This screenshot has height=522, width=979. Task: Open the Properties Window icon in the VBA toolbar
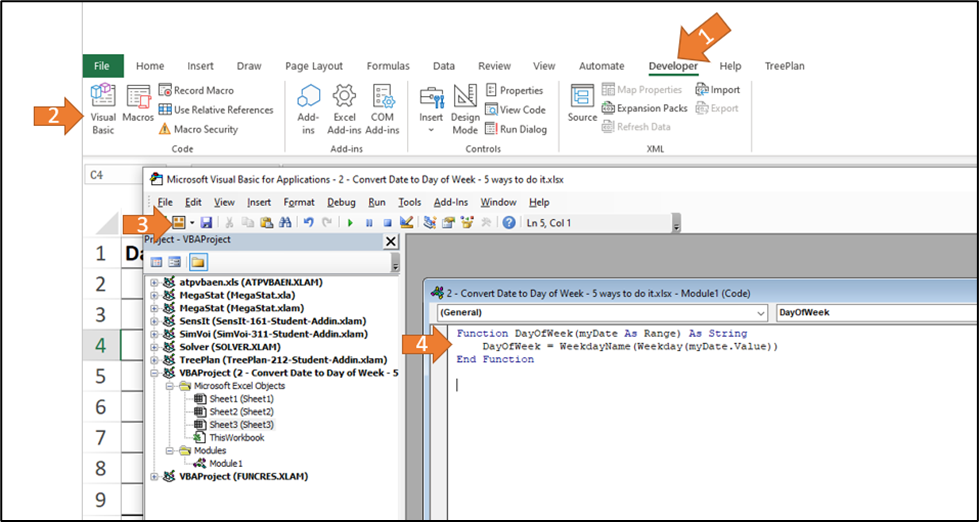click(x=448, y=222)
